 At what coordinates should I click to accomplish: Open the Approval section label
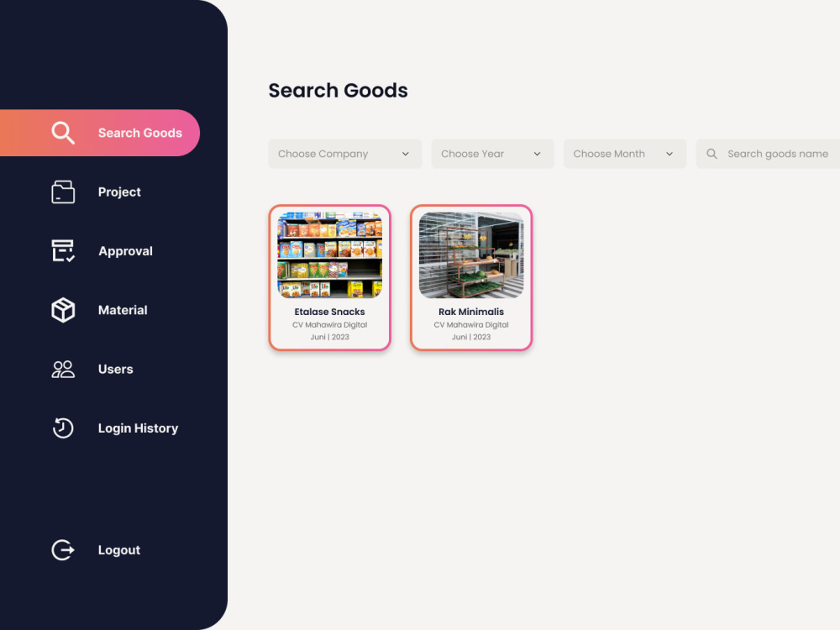[x=125, y=250]
